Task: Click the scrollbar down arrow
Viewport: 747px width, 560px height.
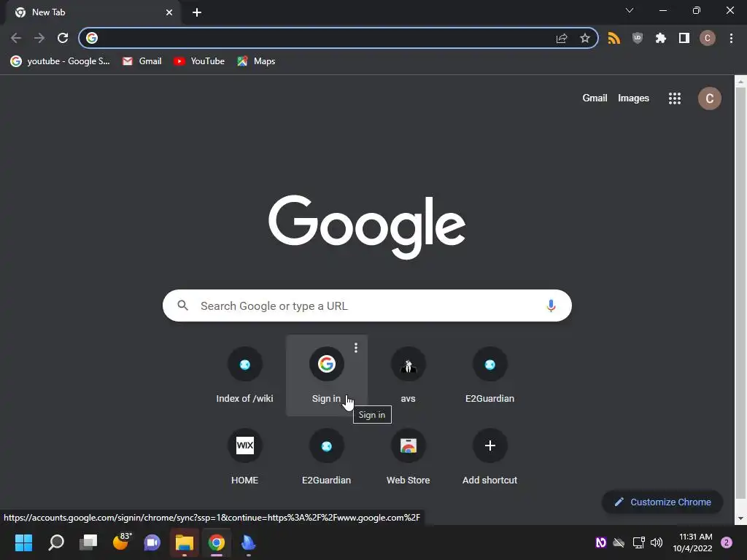Action: [x=740, y=518]
